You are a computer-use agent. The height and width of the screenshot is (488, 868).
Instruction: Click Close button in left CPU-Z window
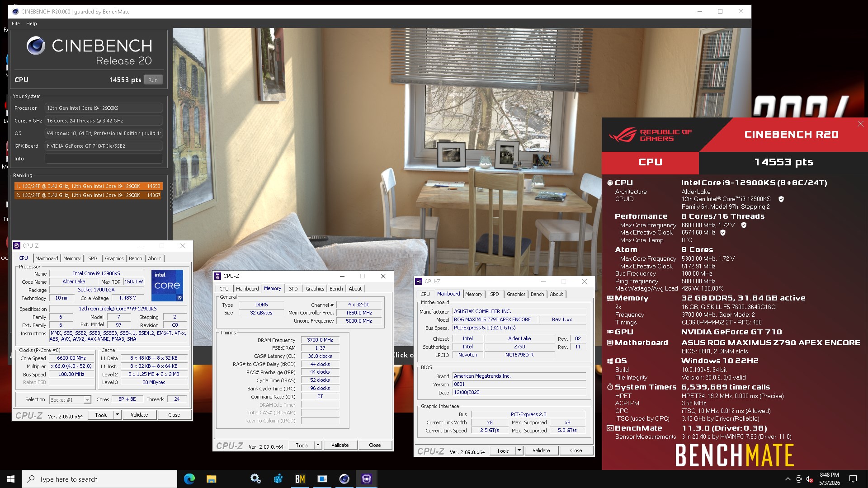pos(174,415)
